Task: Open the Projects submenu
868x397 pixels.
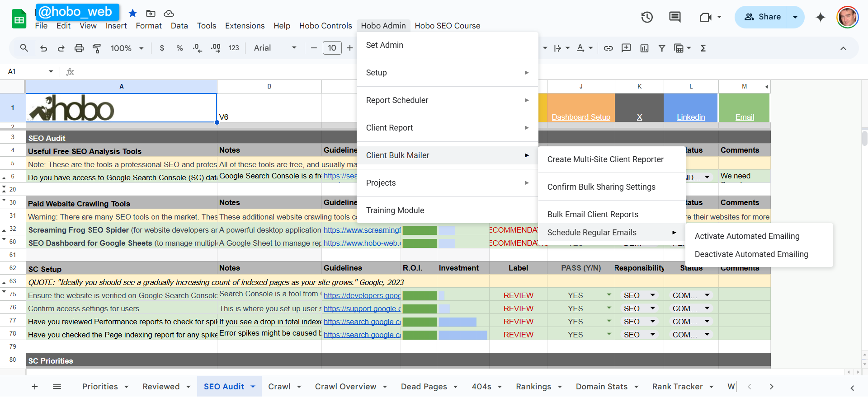Action: pyautogui.click(x=447, y=183)
